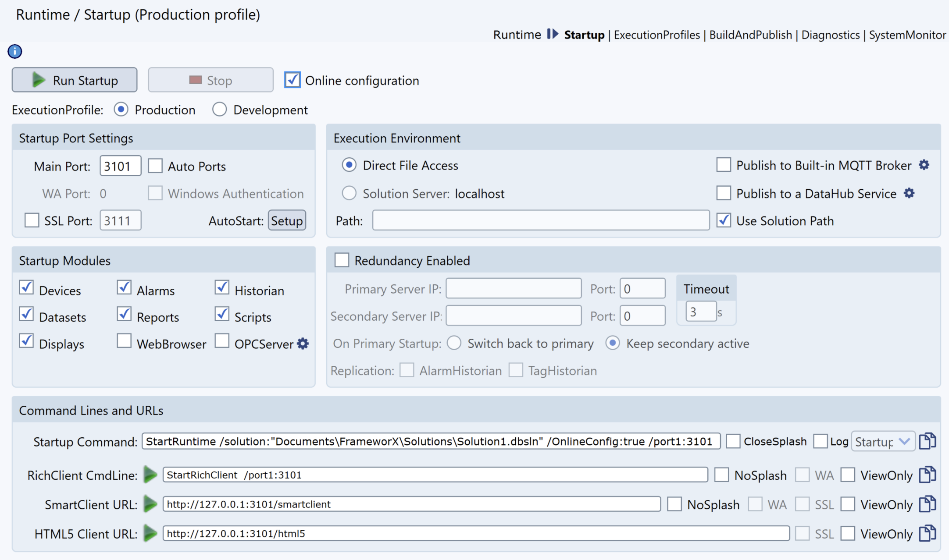949x560 pixels.
Task: Copy the HTML5 Client URL
Action: [x=928, y=533]
